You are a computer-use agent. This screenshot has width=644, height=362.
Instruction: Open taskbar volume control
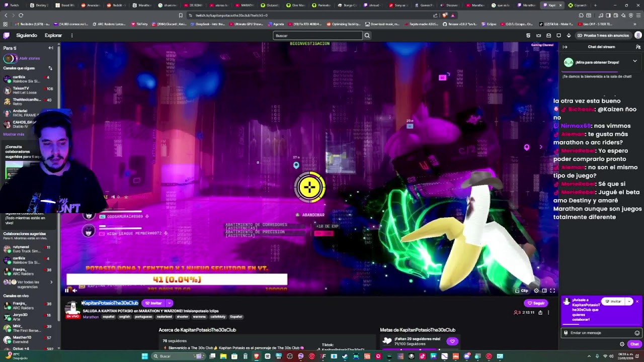611,356
